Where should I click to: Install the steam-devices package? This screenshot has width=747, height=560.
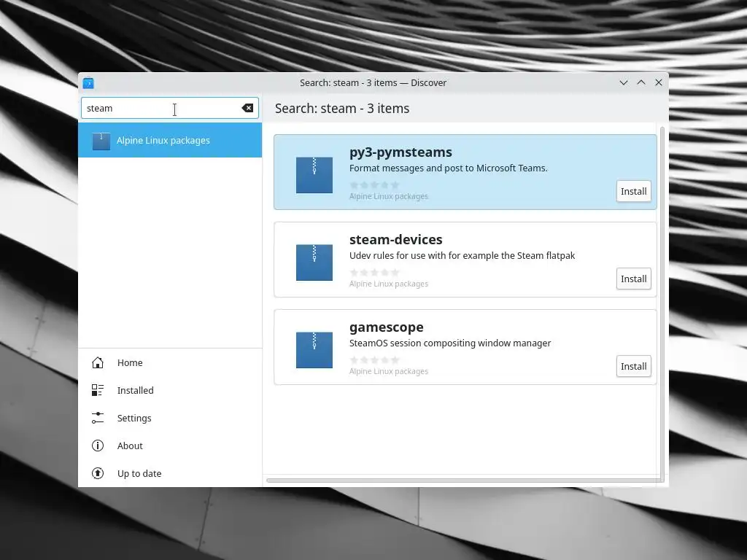tap(634, 279)
